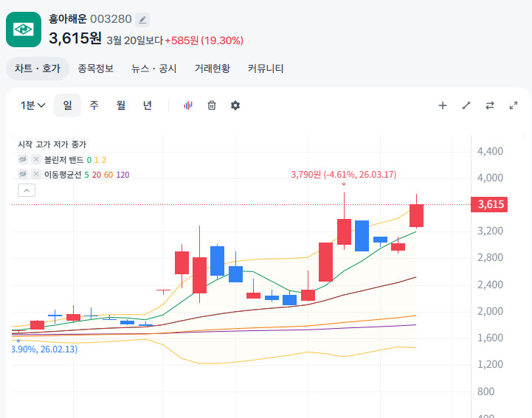The width and height of the screenshot is (532, 418).
Task: Click the 흥아해운 green company logo
Action: pyautogui.click(x=24, y=29)
